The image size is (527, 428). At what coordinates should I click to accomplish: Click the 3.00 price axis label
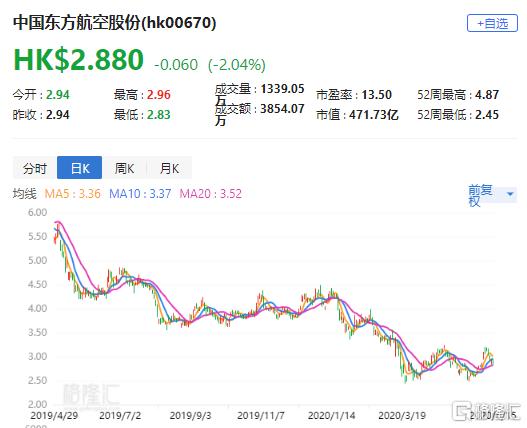(x=37, y=356)
